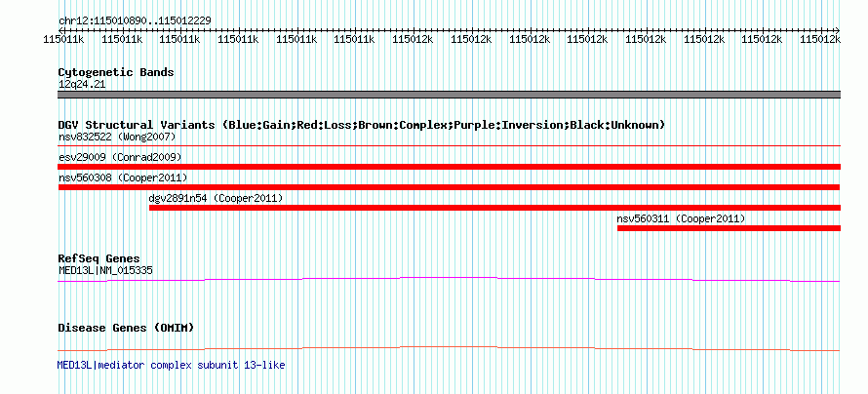Screen dimensions: 868x394
Task: Select the Disease Genes (OMIM) track heading
Action: [x=126, y=328]
